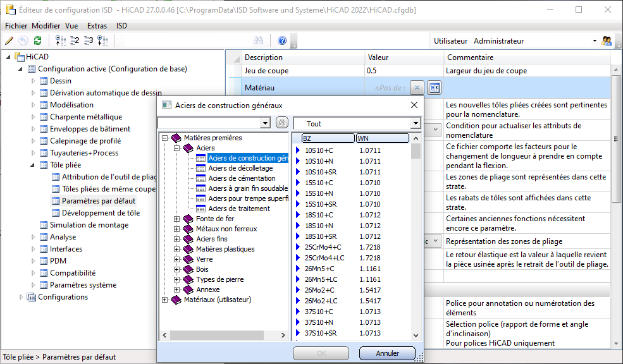Open the Matériau catalogue selection icon
The width and height of the screenshot is (623, 364).
435,88
